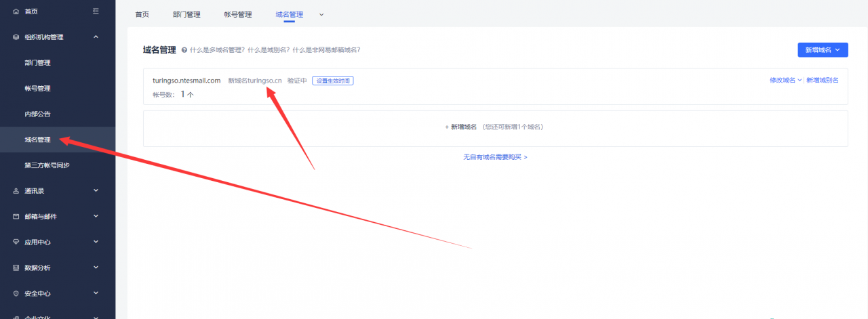
Task: Click the 邮箱与邮件 envelope icon
Action: (16, 217)
